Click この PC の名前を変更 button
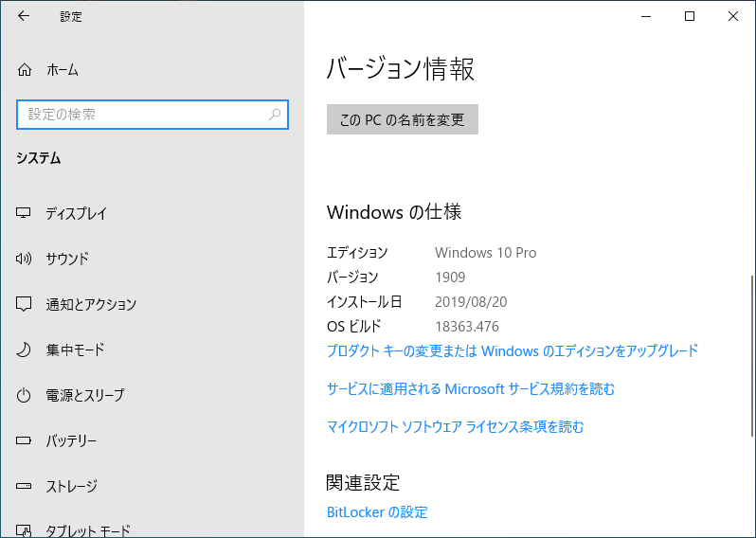756x538 pixels. tap(402, 119)
